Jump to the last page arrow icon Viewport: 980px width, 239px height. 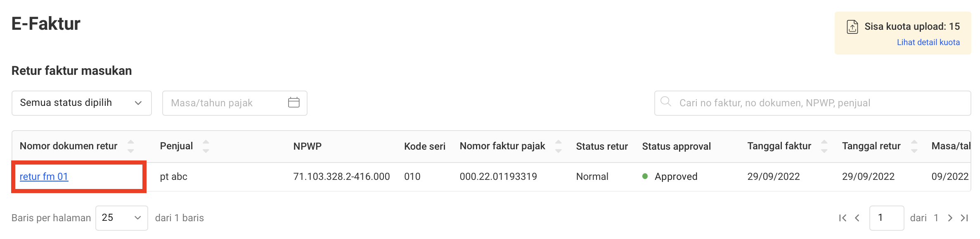pos(965,218)
